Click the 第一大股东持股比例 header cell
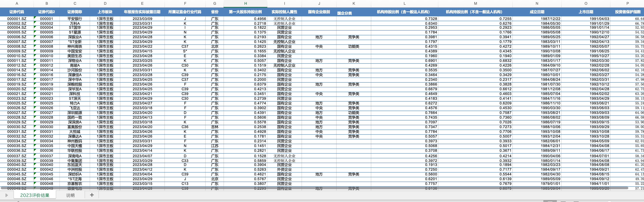 (x=245, y=12)
